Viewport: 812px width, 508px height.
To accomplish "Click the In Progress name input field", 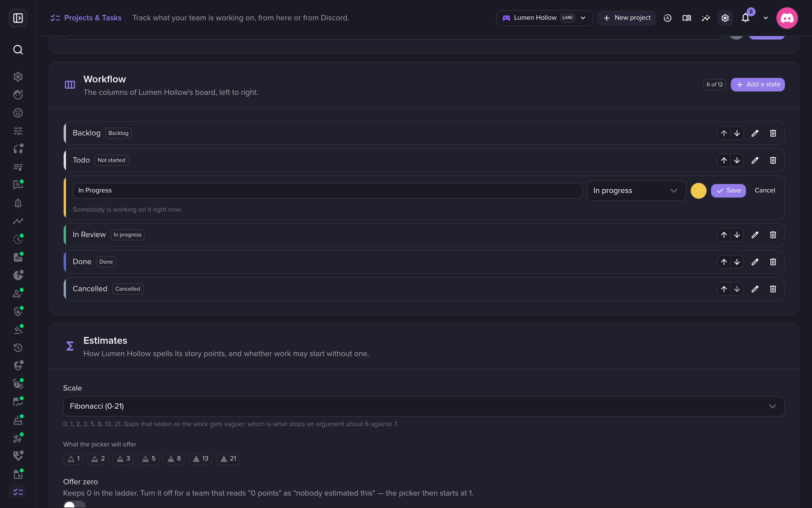I will click(327, 190).
